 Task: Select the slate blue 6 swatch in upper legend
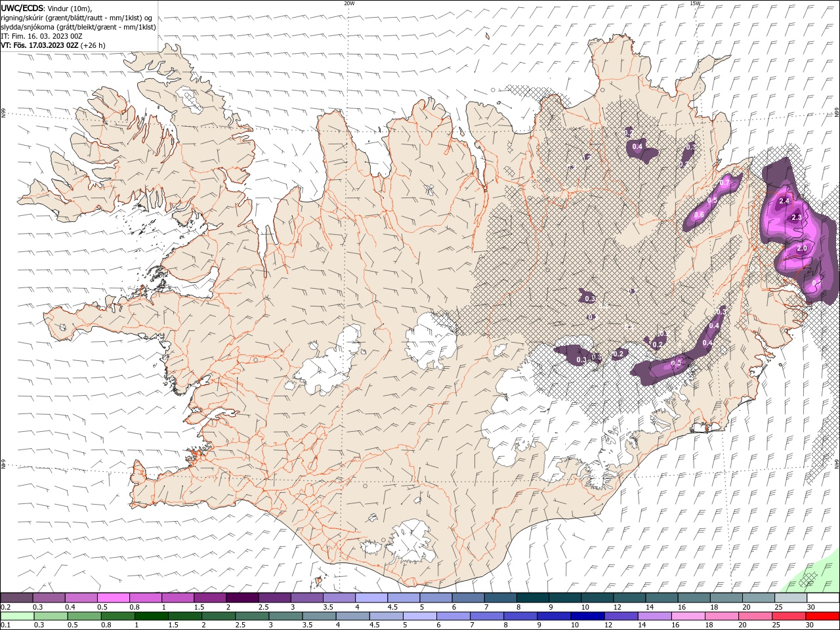point(469,598)
